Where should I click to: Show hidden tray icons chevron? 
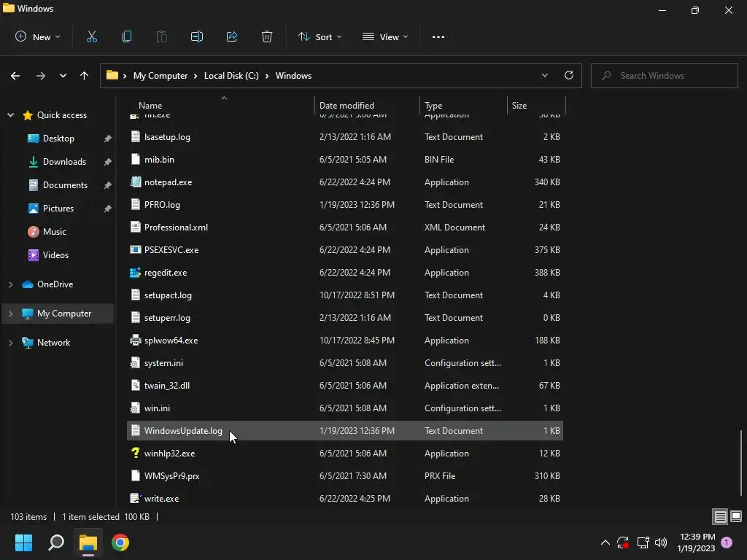click(605, 542)
